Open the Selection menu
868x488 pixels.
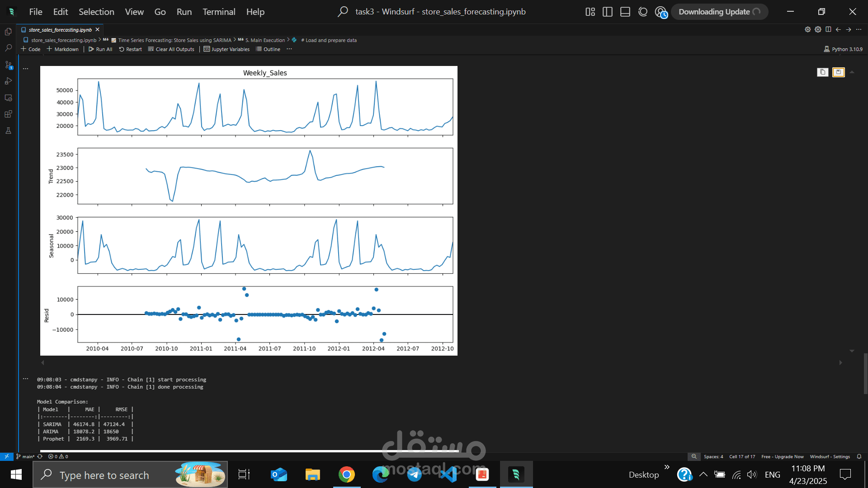[96, 12]
